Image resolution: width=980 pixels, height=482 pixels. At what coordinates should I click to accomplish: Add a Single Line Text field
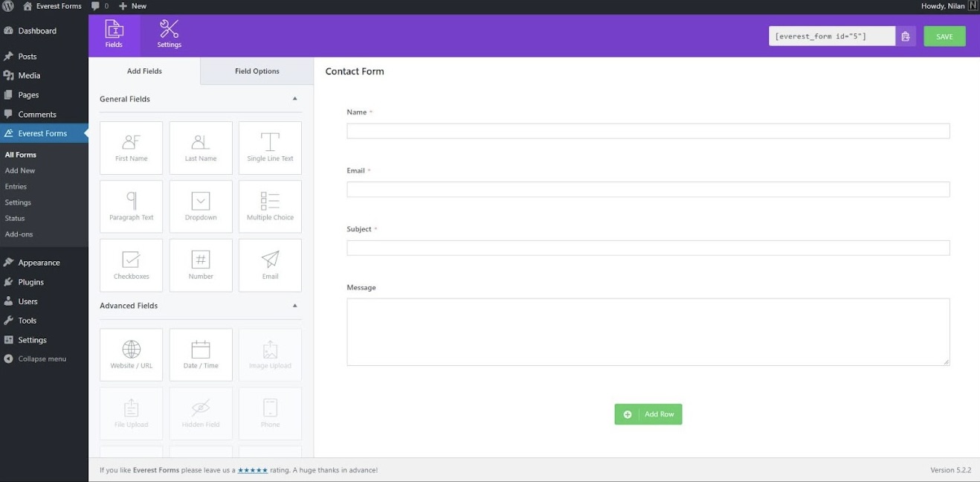point(269,147)
